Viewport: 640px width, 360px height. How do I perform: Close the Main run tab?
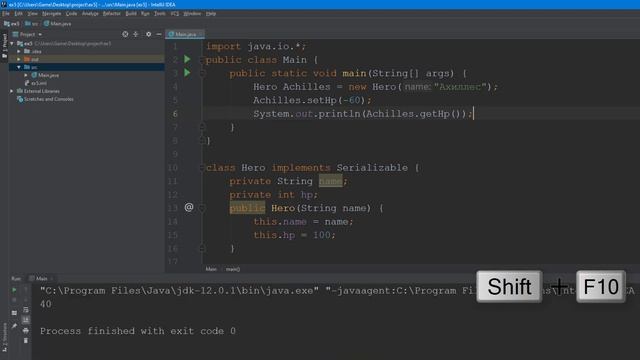pyautogui.click(x=52, y=279)
